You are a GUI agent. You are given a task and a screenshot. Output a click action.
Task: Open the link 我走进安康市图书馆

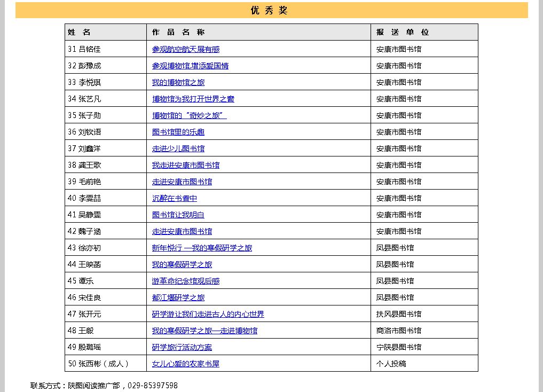point(186,165)
